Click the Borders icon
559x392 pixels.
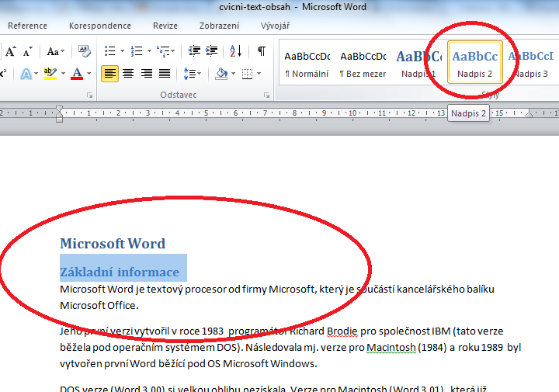coord(247,74)
